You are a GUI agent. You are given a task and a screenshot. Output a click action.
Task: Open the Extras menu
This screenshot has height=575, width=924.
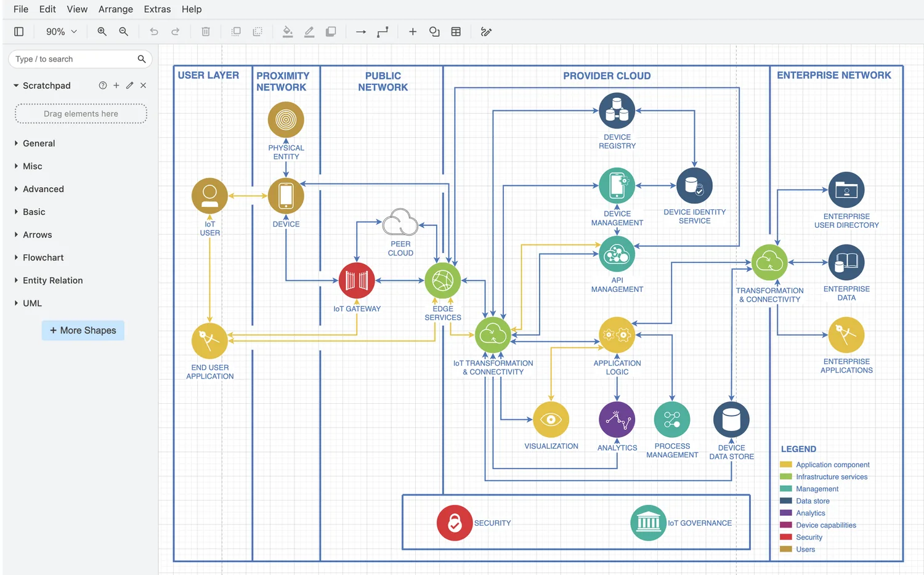(x=157, y=9)
